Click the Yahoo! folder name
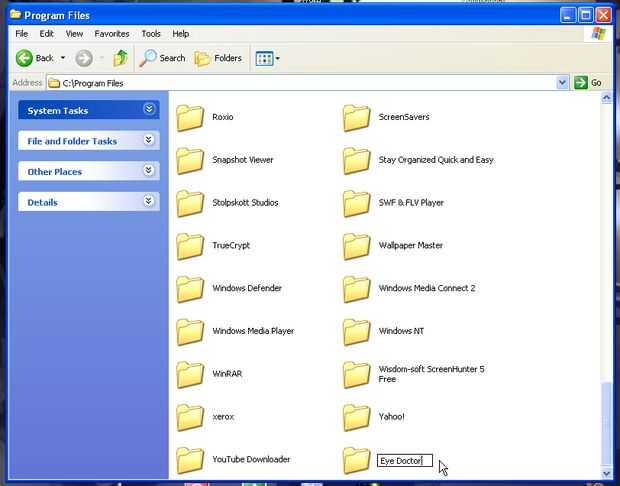This screenshot has width=620, height=486. coord(391,416)
